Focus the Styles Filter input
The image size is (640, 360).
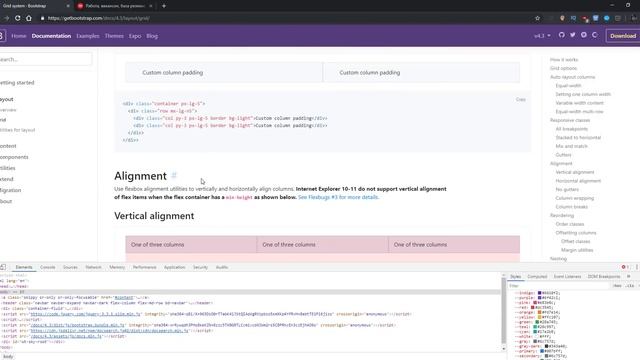coord(559,286)
